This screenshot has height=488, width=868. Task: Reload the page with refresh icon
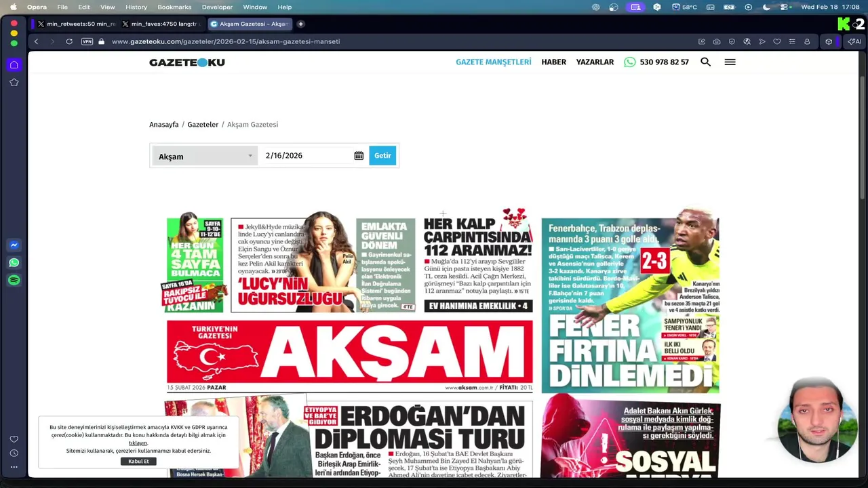pyautogui.click(x=69, y=41)
